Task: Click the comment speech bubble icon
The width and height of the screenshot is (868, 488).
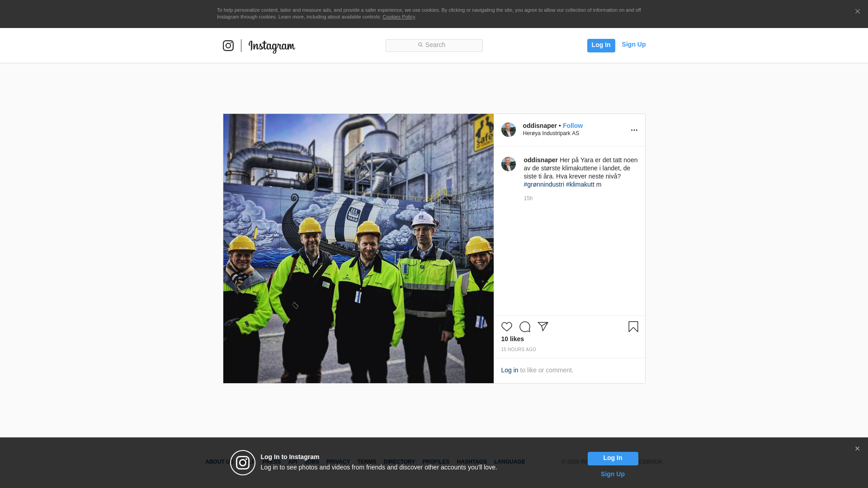Action: tap(524, 327)
